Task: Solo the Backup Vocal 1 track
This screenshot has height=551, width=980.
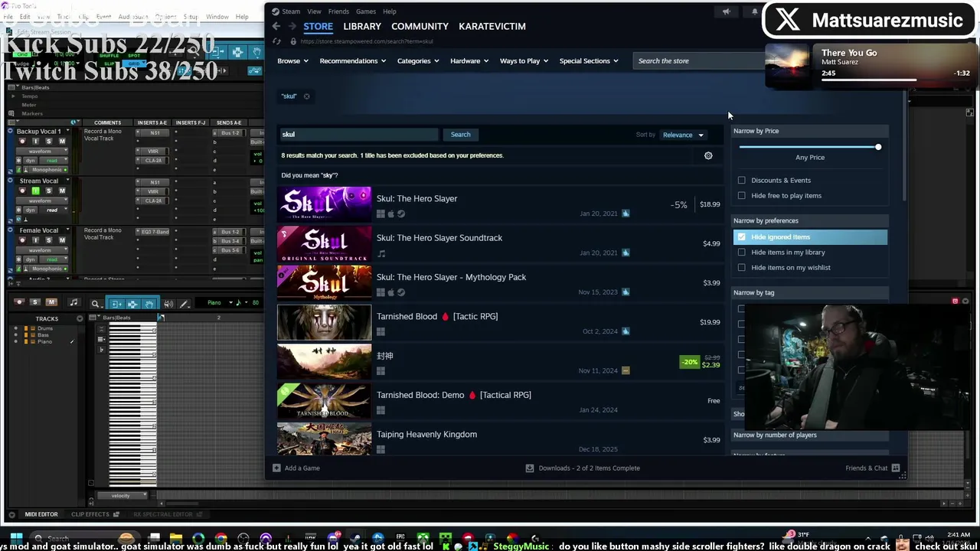Action: tap(48, 142)
